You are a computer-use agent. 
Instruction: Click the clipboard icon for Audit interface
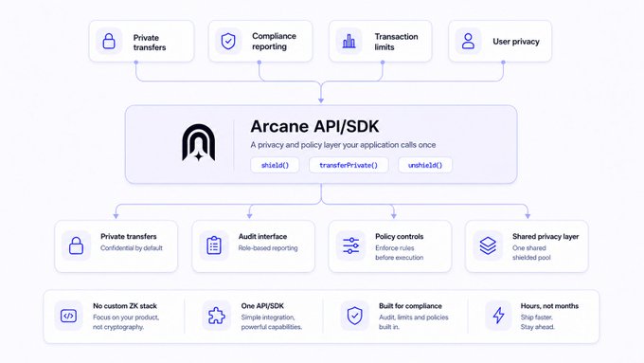(214, 245)
